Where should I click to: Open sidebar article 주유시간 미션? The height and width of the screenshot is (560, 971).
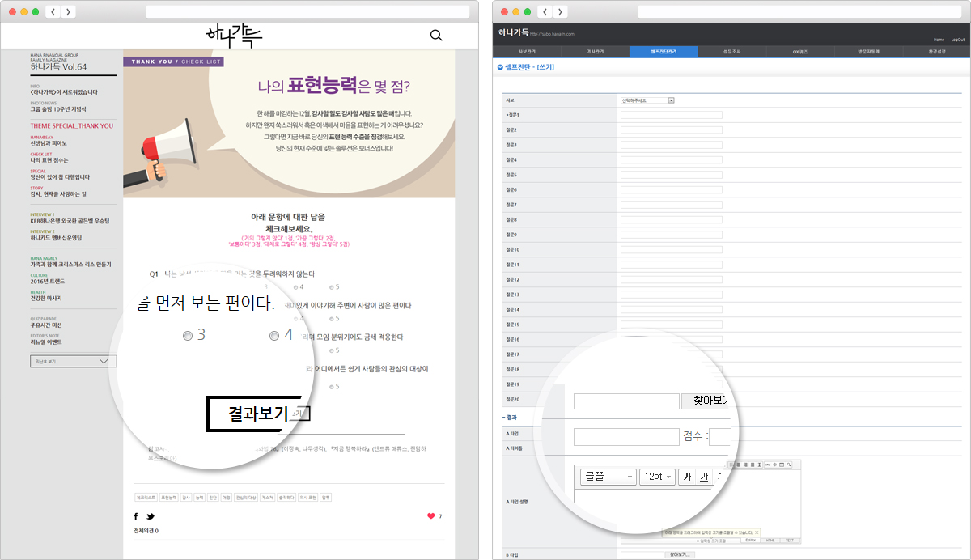46,325
